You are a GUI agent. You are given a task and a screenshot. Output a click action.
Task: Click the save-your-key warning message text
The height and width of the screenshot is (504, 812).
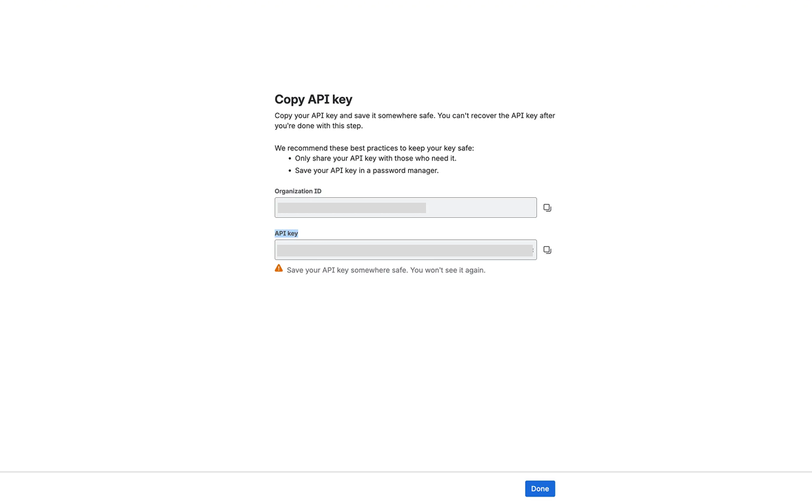tap(385, 270)
